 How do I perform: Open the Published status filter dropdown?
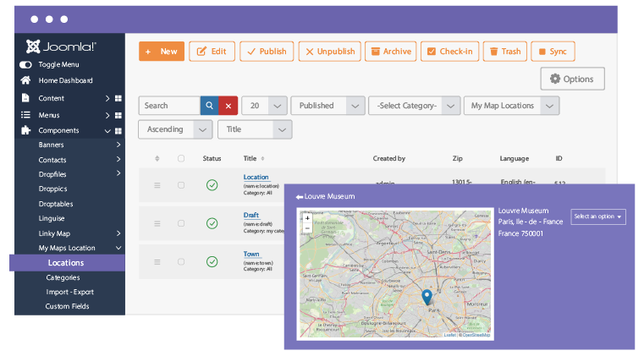point(328,106)
